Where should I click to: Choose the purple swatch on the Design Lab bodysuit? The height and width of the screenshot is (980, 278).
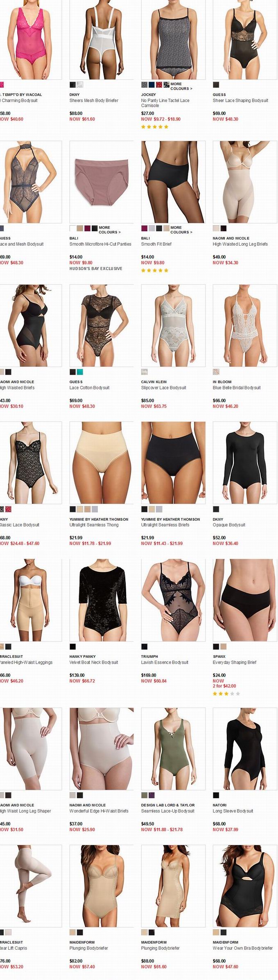[x=151, y=795]
